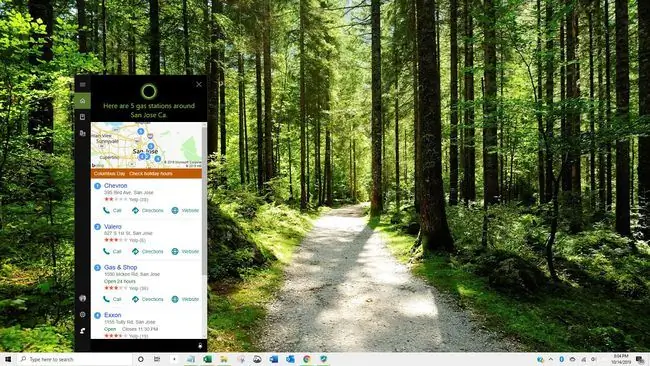Viewport: 650px width, 366px height.
Task: Open the San Jose map thumbnail
Action: click(x=146, y=145)
